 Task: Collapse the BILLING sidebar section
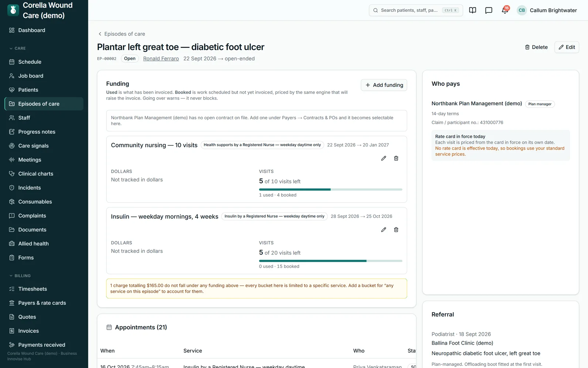click(x=20, y=276)
